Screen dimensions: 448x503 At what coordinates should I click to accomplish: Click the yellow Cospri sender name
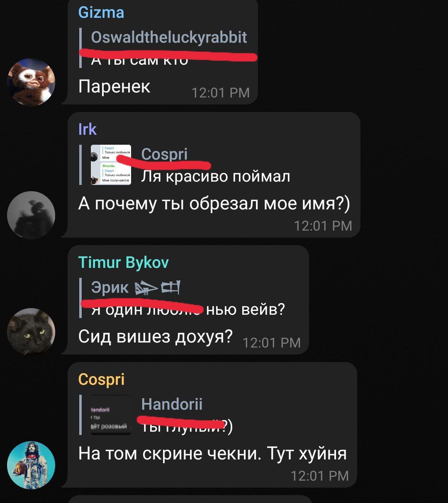[101, 379]
